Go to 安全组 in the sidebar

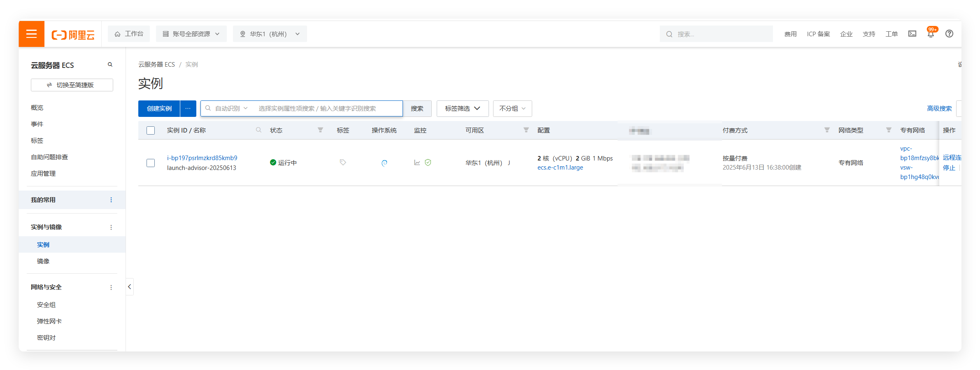point(46,305)
